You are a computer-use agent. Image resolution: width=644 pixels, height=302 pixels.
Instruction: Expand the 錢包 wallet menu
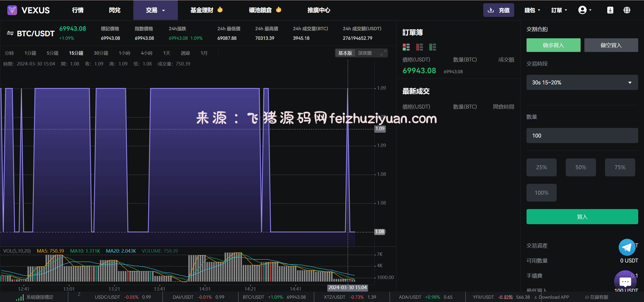pyautogui.click(x=532, y=10)
